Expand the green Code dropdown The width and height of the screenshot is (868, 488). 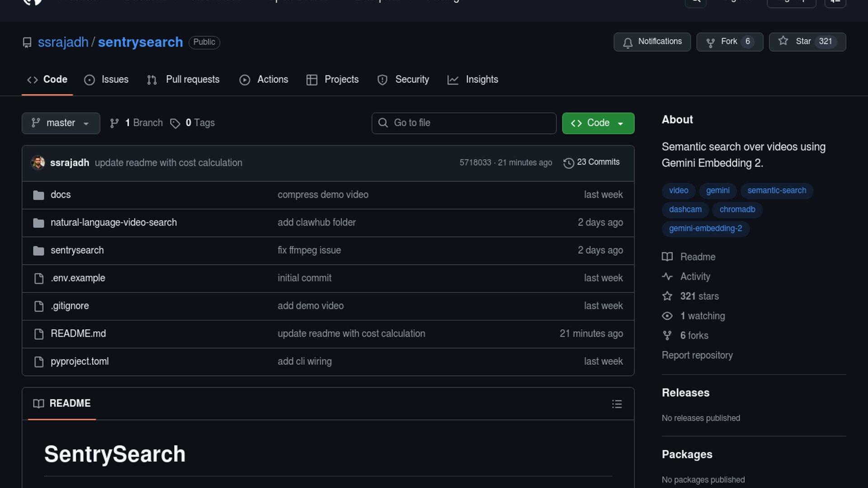598,123
